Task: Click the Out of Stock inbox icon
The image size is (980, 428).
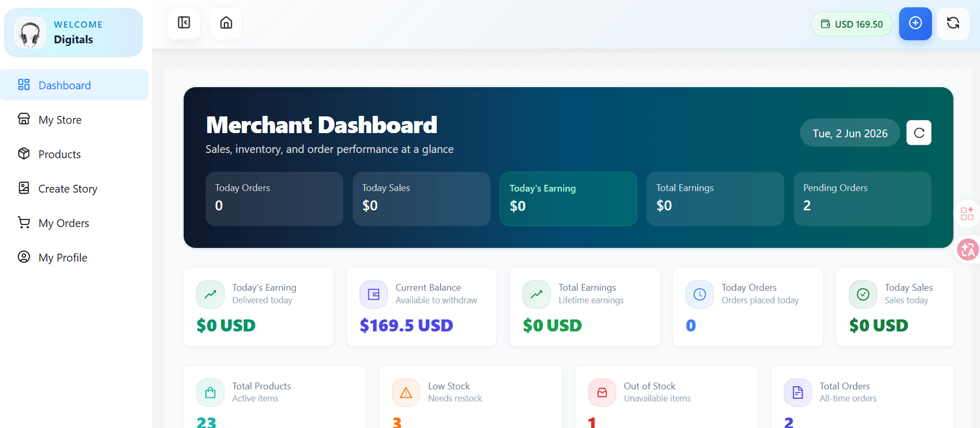Action: click(x=602, y=393)
